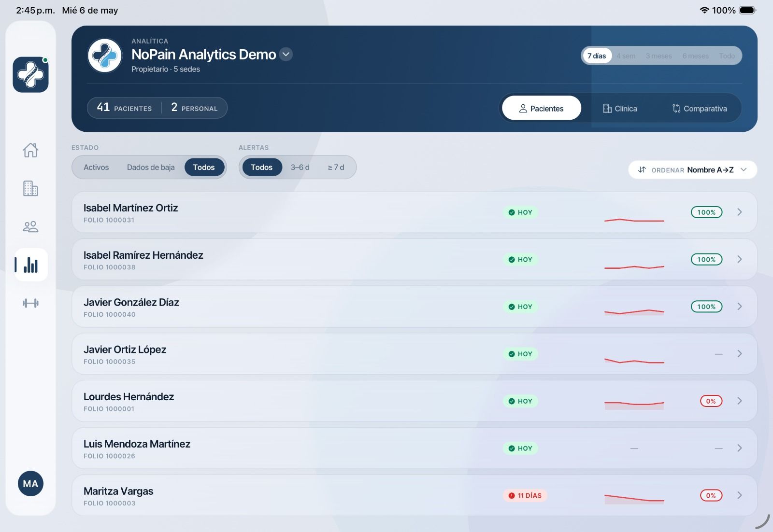
Task: Click the sort arrows icon next to ORDENAR
Action: point(642,169)
